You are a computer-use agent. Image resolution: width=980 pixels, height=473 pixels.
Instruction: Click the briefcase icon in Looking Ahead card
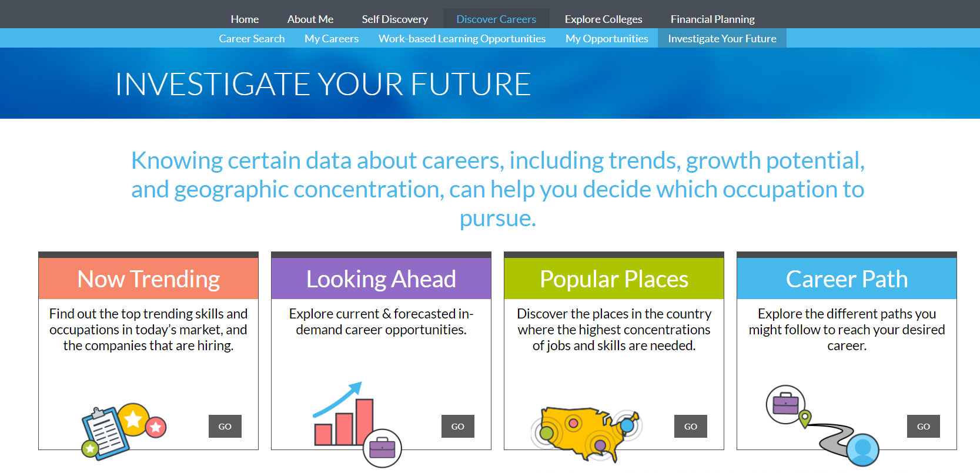point(382,448)
